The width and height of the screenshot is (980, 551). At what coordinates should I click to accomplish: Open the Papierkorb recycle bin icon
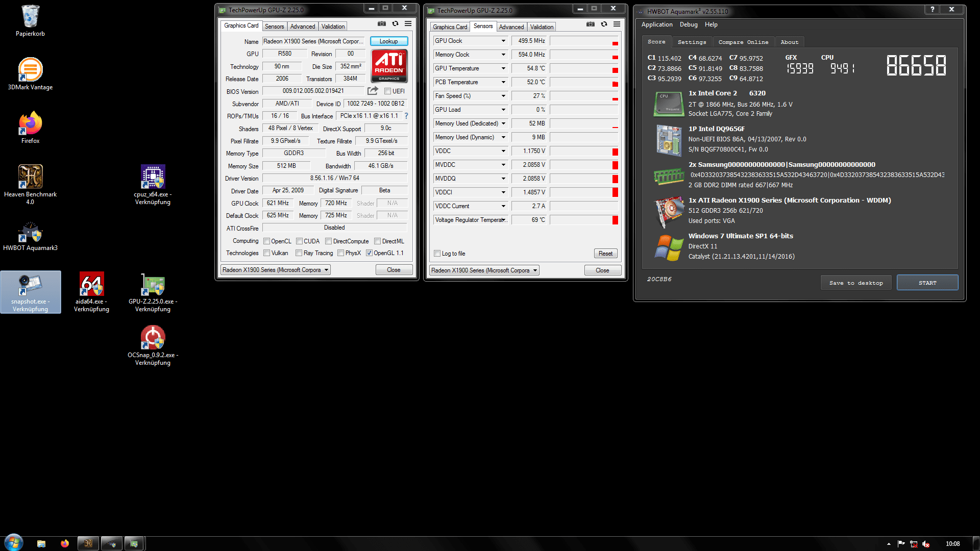pyautogui.click(x=30, y=20)
